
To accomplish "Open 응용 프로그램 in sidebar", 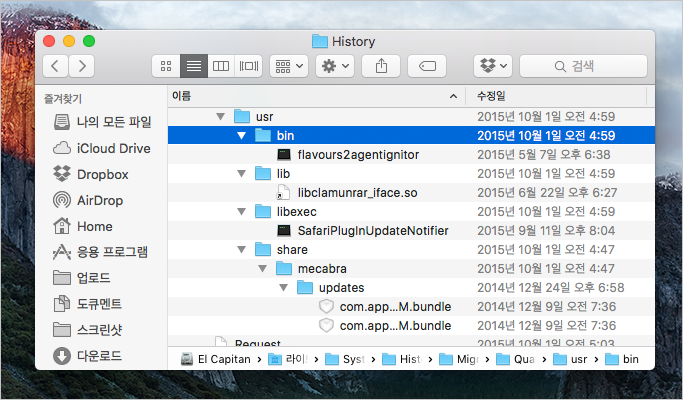I will 100,252.
